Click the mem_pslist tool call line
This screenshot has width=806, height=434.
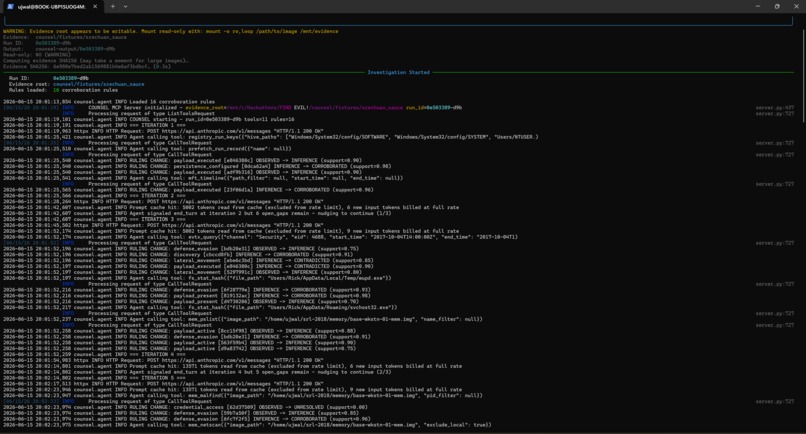pos(243,319)
